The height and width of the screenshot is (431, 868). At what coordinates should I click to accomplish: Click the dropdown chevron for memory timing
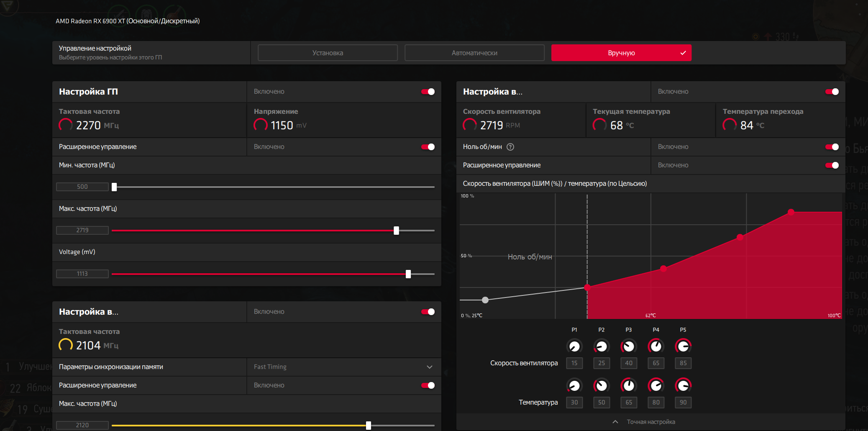[x=430, y=367]
